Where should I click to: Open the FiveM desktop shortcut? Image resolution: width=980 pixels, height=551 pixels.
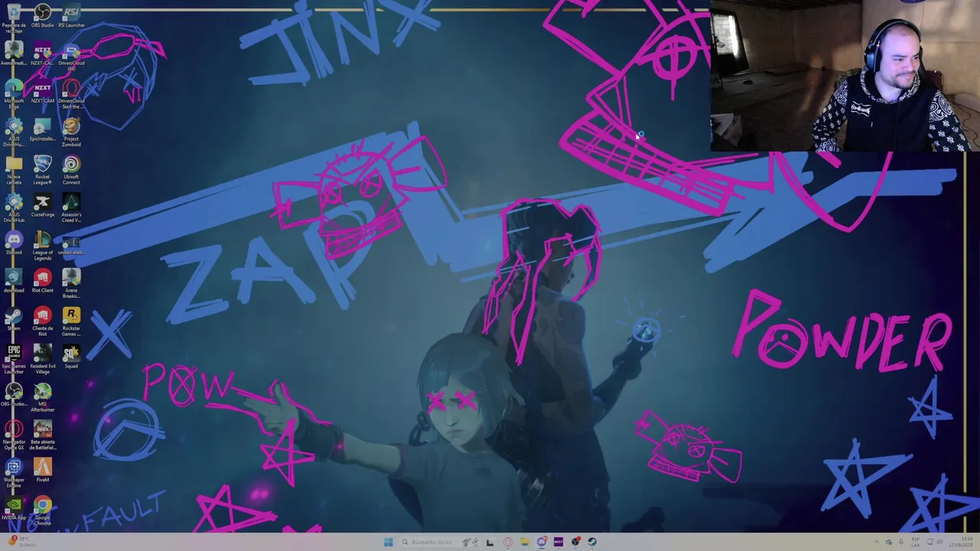coord(42,470)
